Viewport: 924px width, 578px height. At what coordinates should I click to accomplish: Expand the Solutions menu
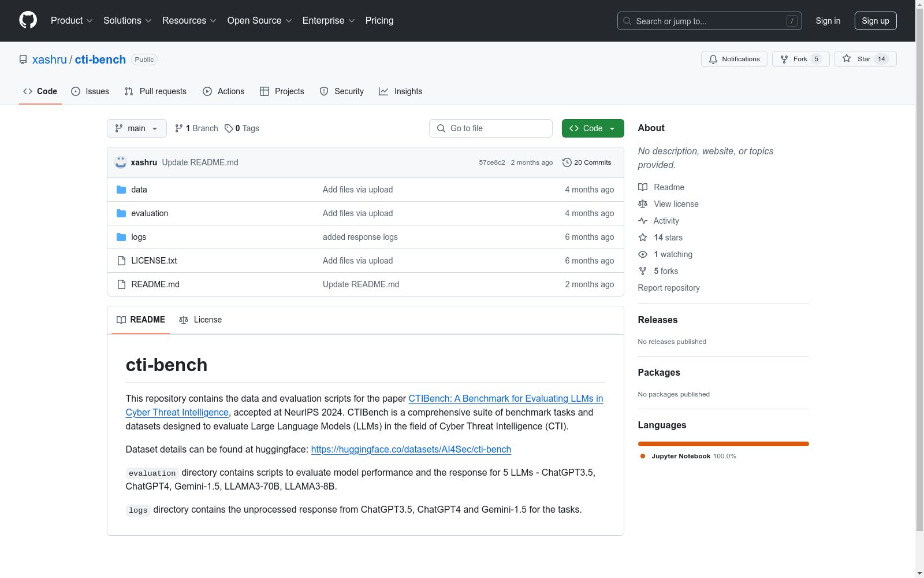(x=128, y=21)
